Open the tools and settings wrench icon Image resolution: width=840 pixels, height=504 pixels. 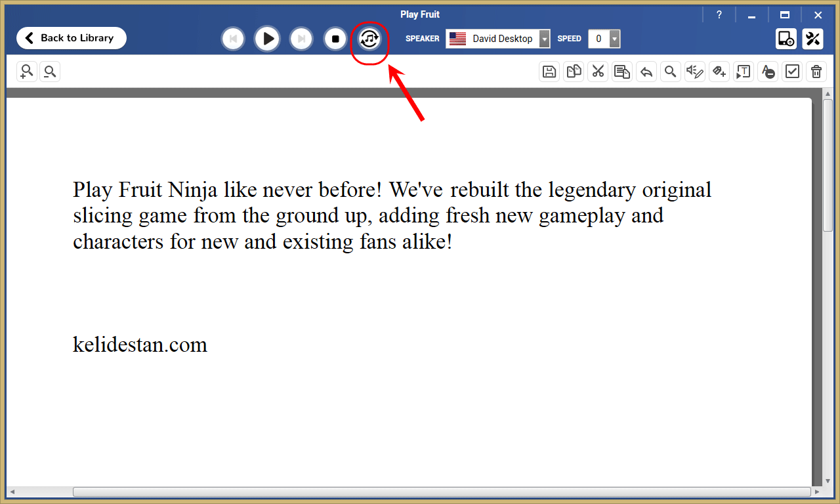click(x=813, y=39)
